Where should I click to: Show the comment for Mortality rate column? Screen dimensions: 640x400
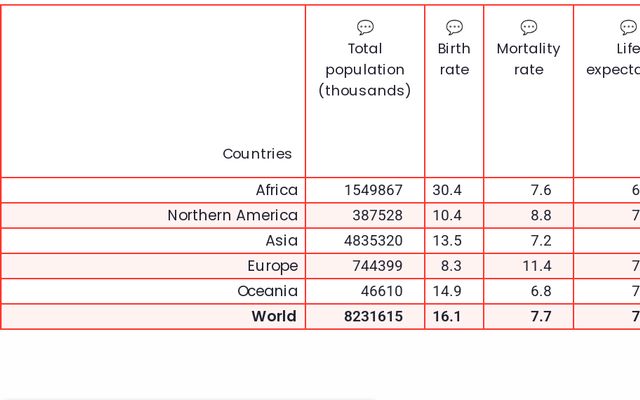click(528, 28)
